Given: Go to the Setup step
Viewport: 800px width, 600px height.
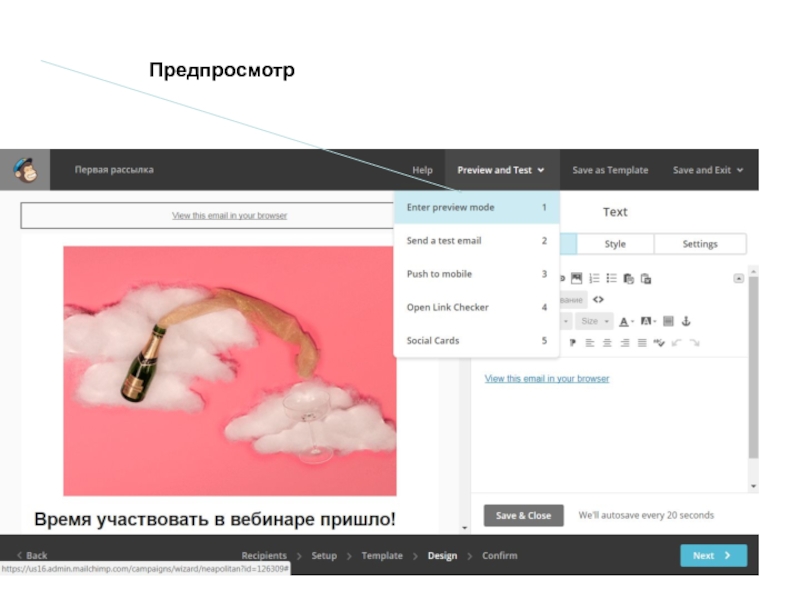Looking at the screenshot, I should tap(324, 555).
